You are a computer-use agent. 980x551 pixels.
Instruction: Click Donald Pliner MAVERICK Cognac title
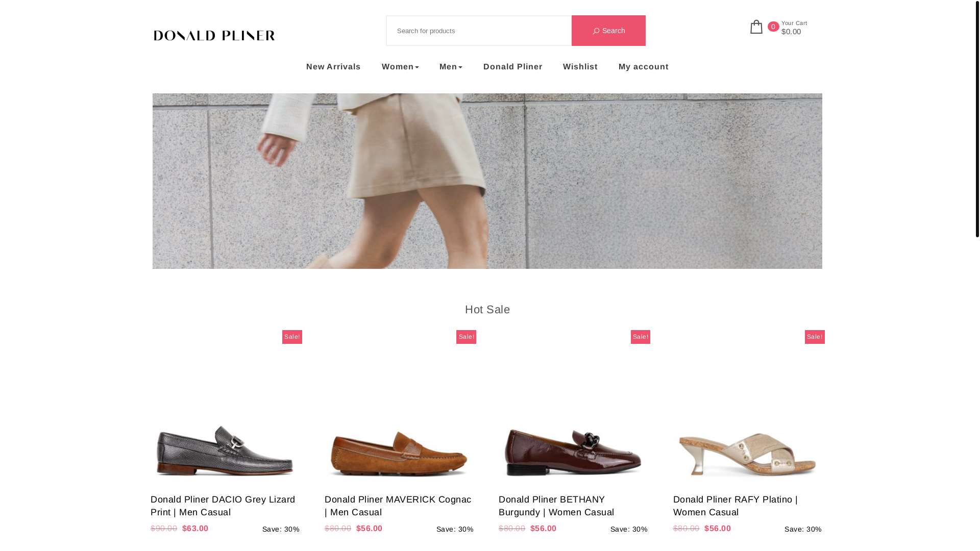tap(398, 506)
